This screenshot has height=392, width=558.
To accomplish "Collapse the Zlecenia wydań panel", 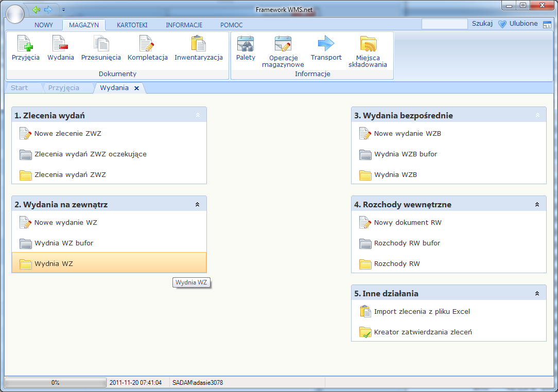I will coord(198,115).
